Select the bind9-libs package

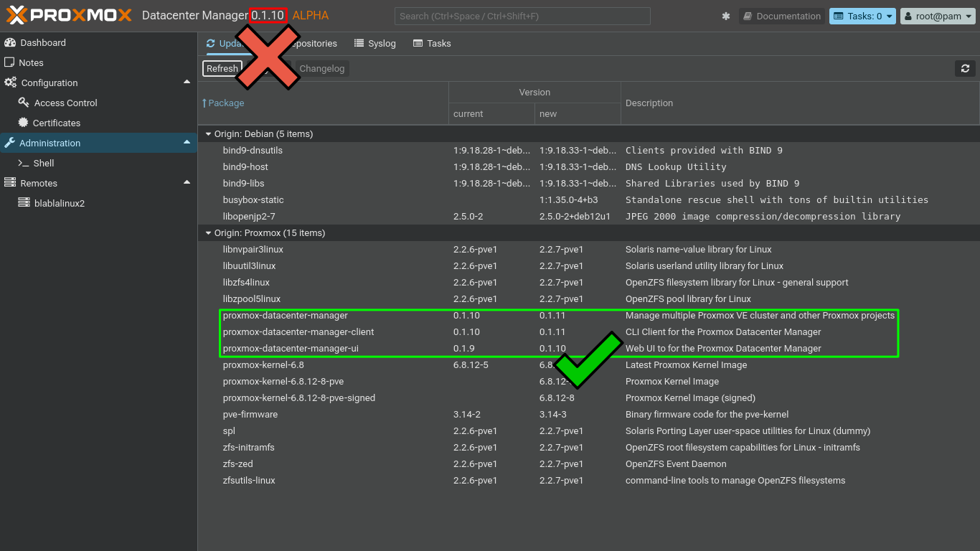pos(244,184)
